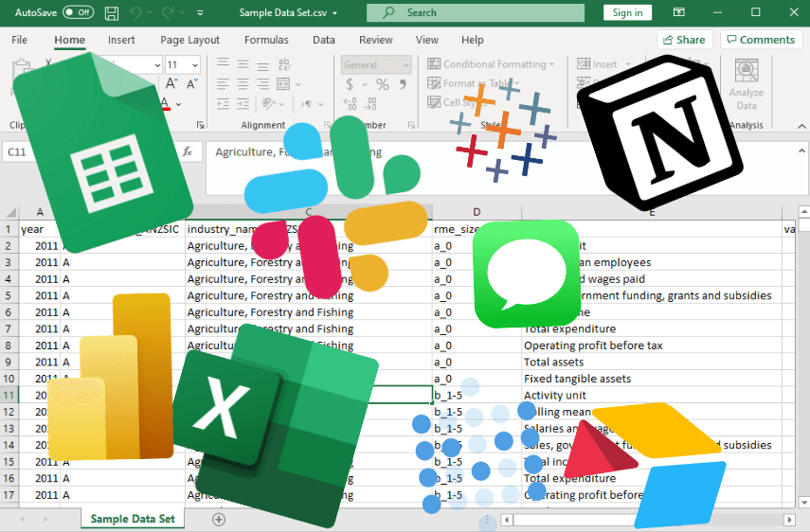The image size is (810, 532).
Task: Click the Undo arrow icon
Action: pos(135,13)
